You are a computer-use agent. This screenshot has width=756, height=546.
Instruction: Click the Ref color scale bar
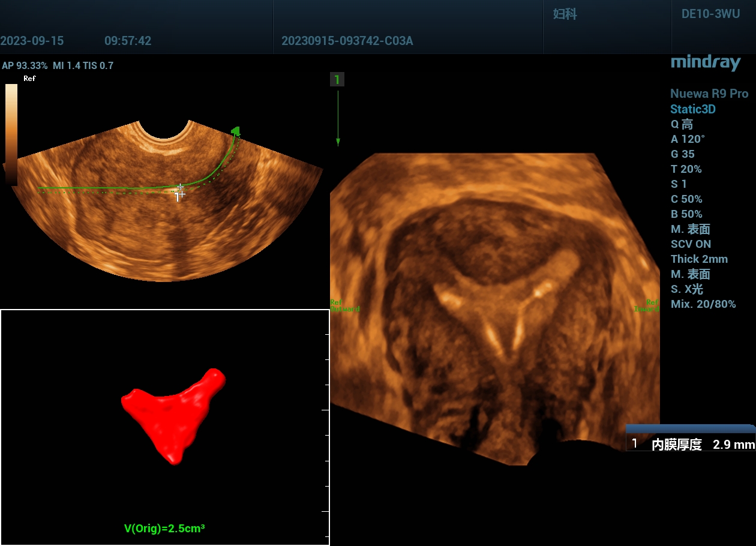(11, 132)
